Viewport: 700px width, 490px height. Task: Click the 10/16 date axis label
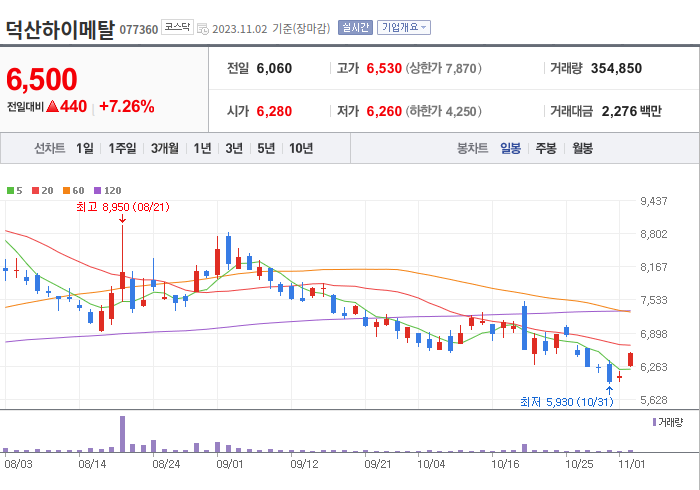tap(505, 464)
